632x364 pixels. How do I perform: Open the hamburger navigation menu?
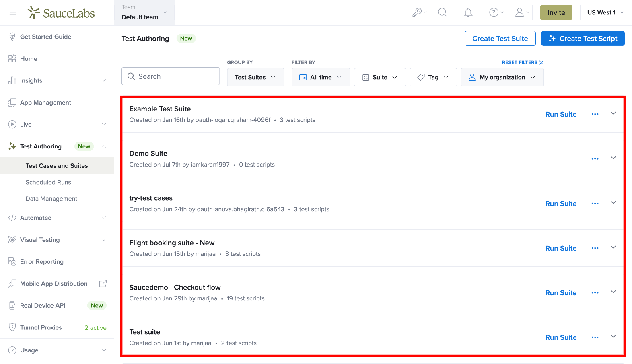(13, 12)
